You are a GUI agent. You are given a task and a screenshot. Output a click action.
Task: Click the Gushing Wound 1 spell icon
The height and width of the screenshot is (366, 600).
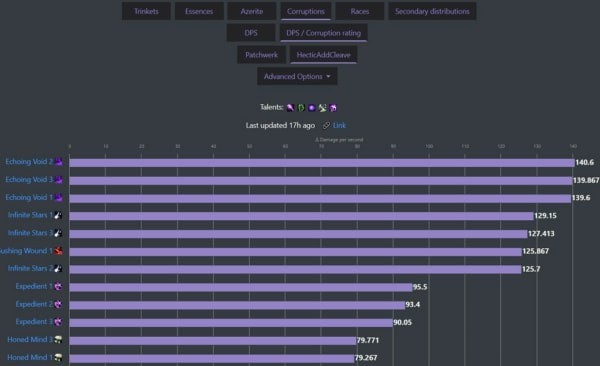(59, 251)
